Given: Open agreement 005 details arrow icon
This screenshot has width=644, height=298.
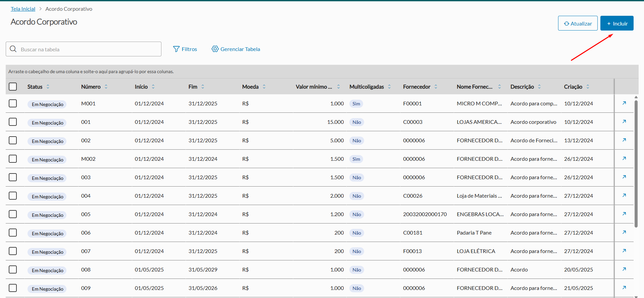Looking at the screenshot, I should (x=624, y=214).
